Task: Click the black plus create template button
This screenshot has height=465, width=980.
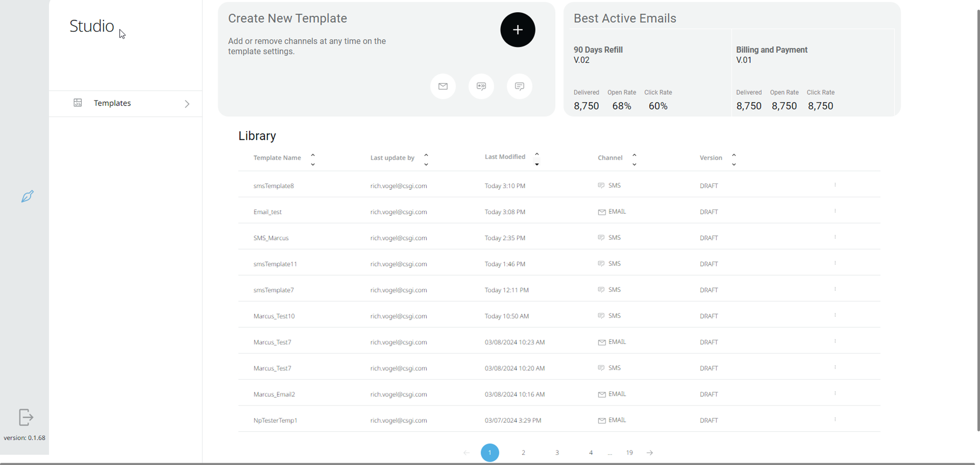Action: (517, 30)
